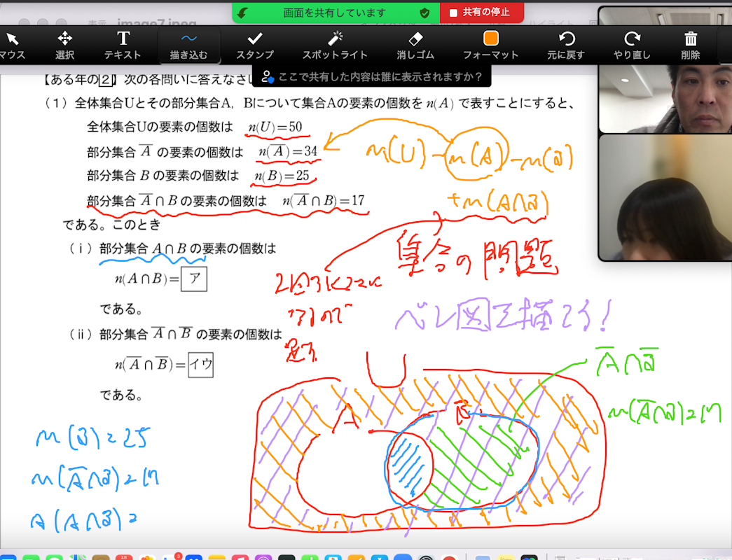The height and width of the screenshot is (560, 732).
Task: Clear drawings with the 削除 trash icon
Action: point(690,44)
